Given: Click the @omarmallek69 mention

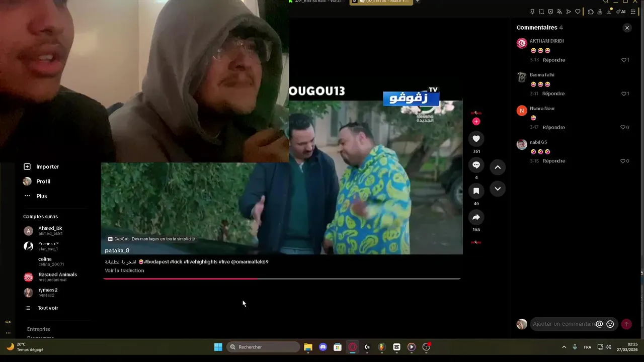Looking at the screenshot, I should click(x=250, y=262).
